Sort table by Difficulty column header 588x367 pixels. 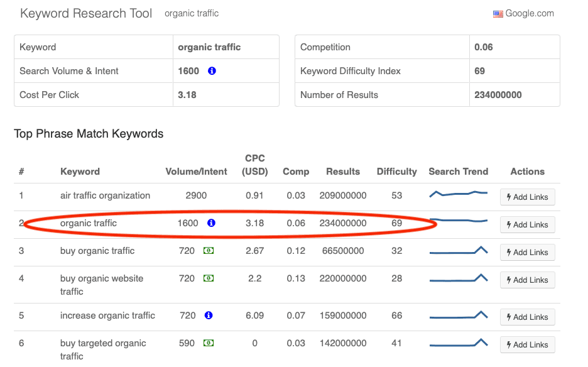click(396, 172)
